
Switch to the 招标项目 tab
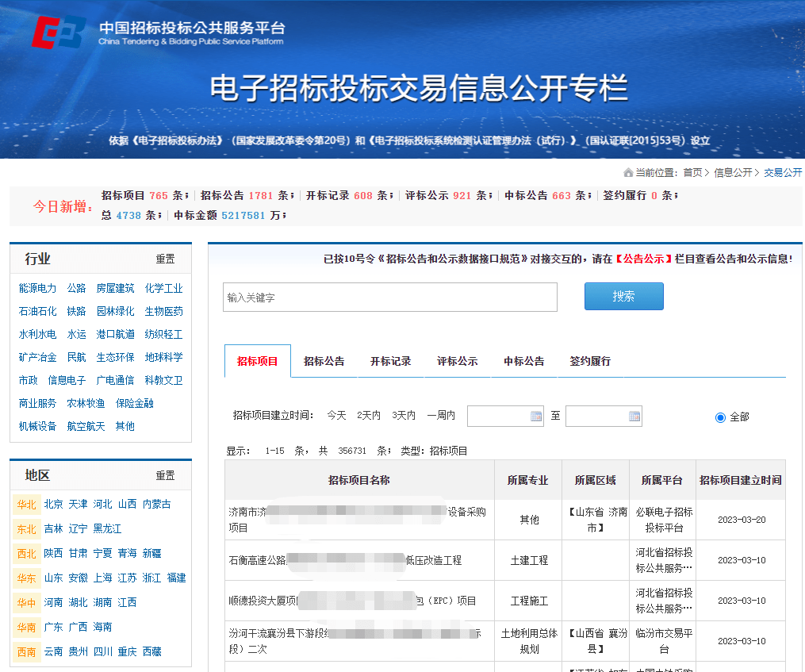coord(257,361)
